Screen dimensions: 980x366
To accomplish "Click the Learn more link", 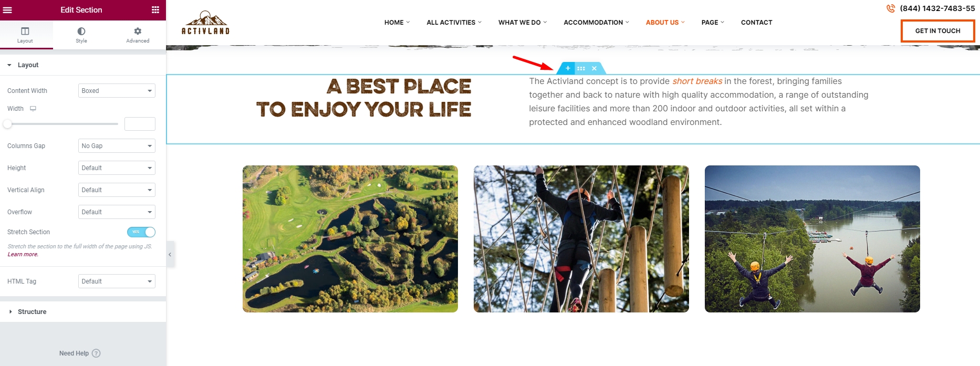I will pos(23,255).
